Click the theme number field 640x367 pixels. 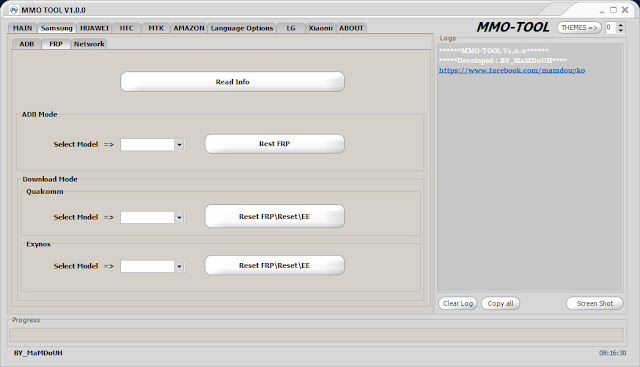611,27
